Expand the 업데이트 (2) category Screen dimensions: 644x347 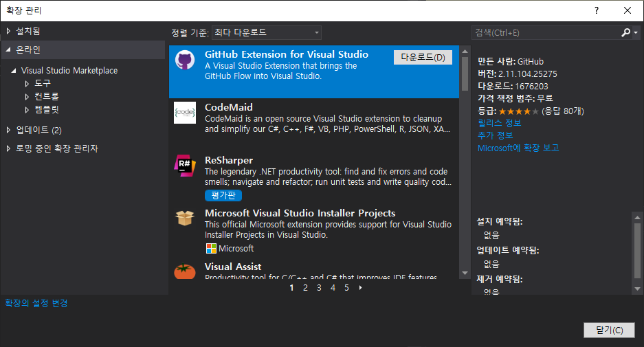click(x=8, y=130)
